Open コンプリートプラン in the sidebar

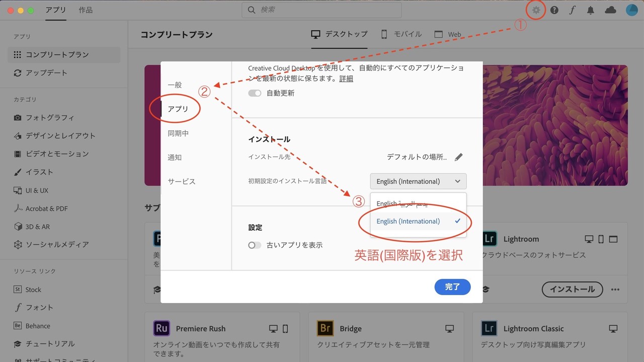[64, 54]
